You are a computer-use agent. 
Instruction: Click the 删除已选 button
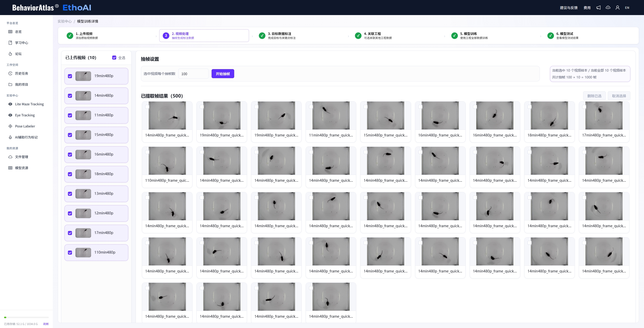(x=594, y=96)
